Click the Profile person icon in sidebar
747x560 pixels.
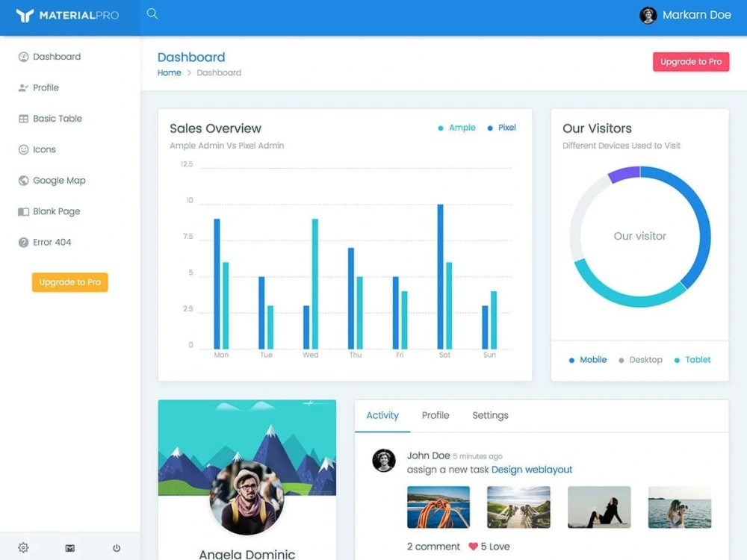pyautogui.click(x=23, y=87)
